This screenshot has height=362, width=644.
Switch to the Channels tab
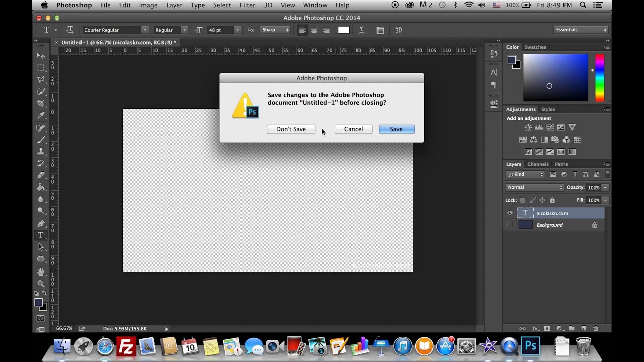[x=538, y=164]
